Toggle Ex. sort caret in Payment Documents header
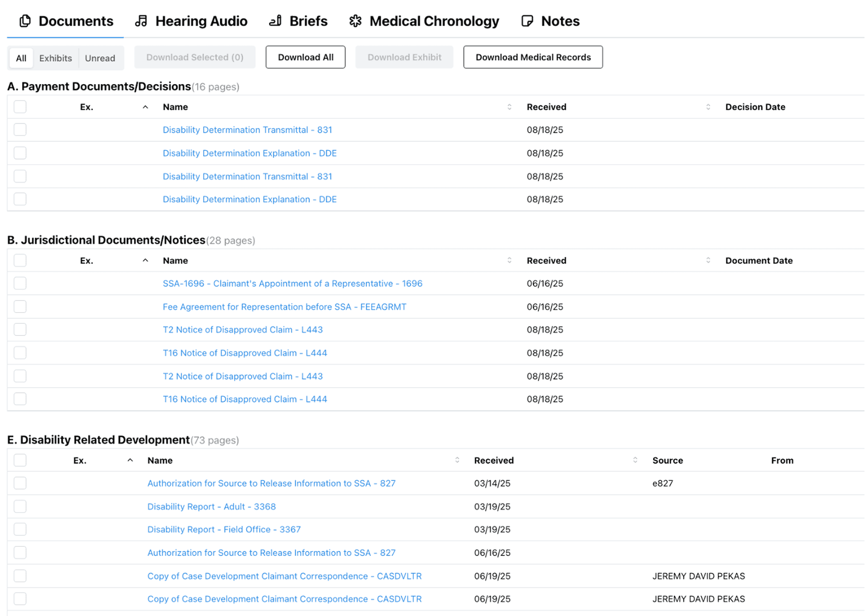Image resolution: width=865 pixels, height=616 pixels. point(145,107)
